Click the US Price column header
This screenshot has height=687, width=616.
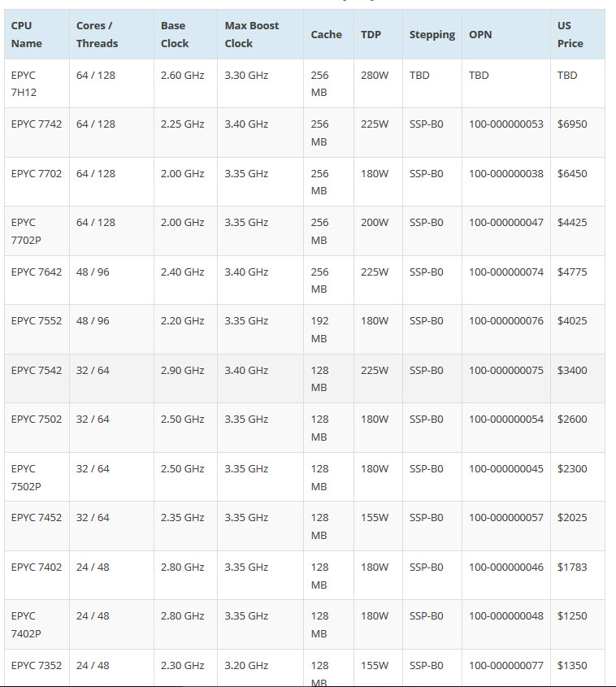(x=578, y=35)
